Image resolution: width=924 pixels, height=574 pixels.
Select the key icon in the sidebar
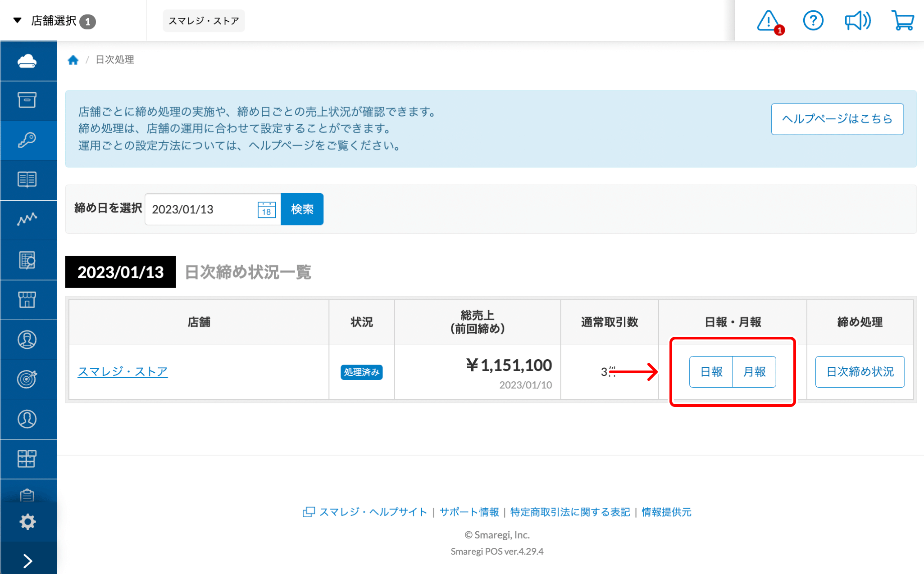pyautogui.click(x=28, y=140)
